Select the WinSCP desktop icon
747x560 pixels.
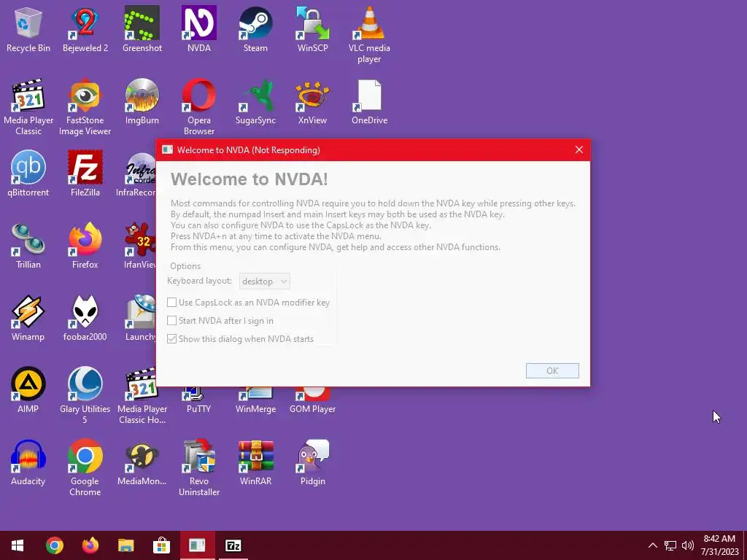pos(312,29)
